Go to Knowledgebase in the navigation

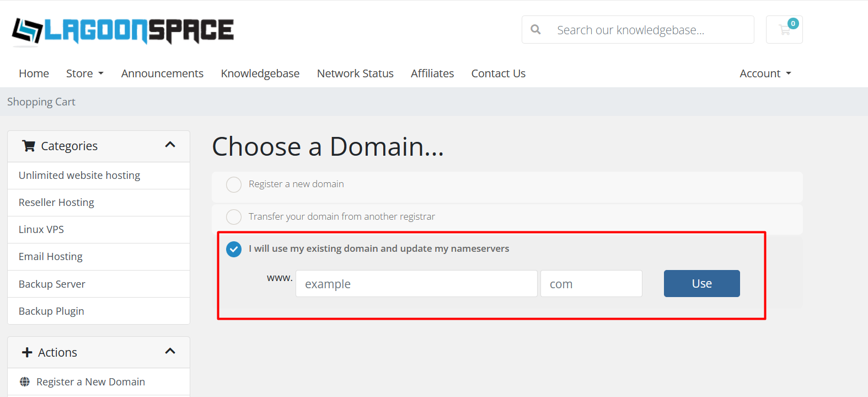click(x=260, y=73)
